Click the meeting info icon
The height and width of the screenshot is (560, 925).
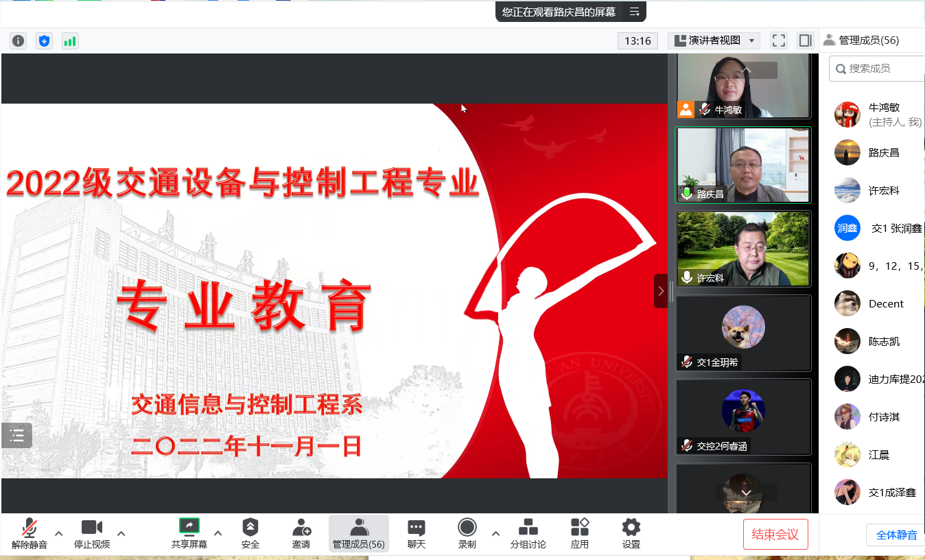coord(18,41)
